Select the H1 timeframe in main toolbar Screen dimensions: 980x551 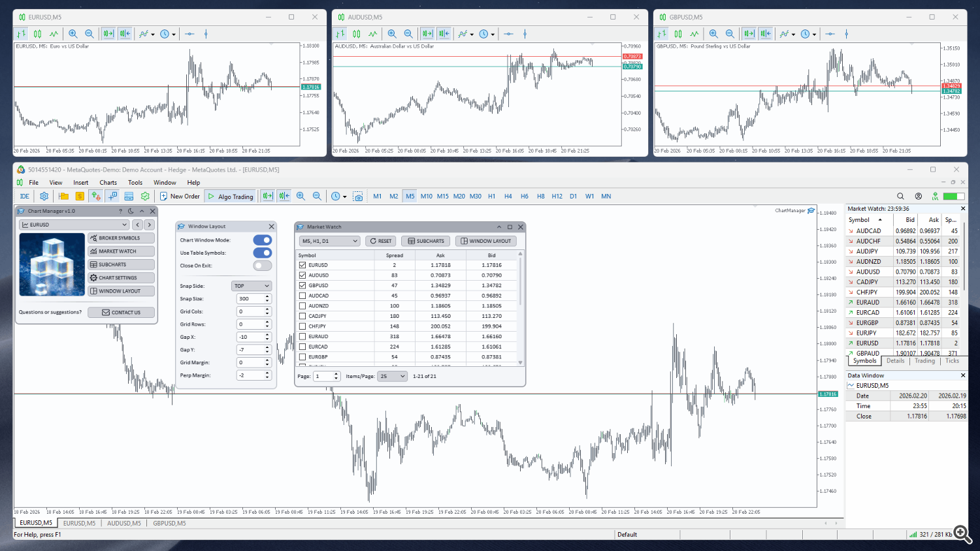coord(491,196)
